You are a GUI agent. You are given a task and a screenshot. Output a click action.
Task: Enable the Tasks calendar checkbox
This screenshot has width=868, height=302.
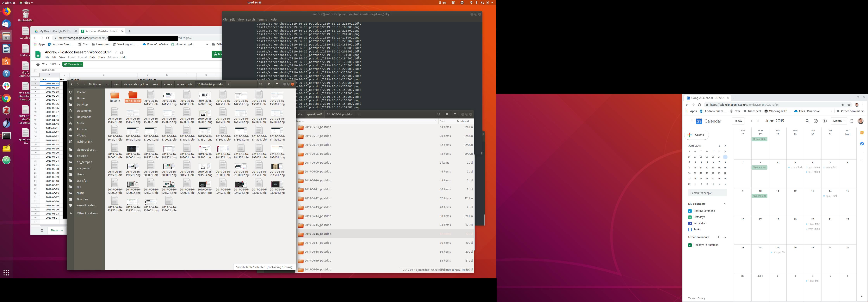tap(690, 230)
